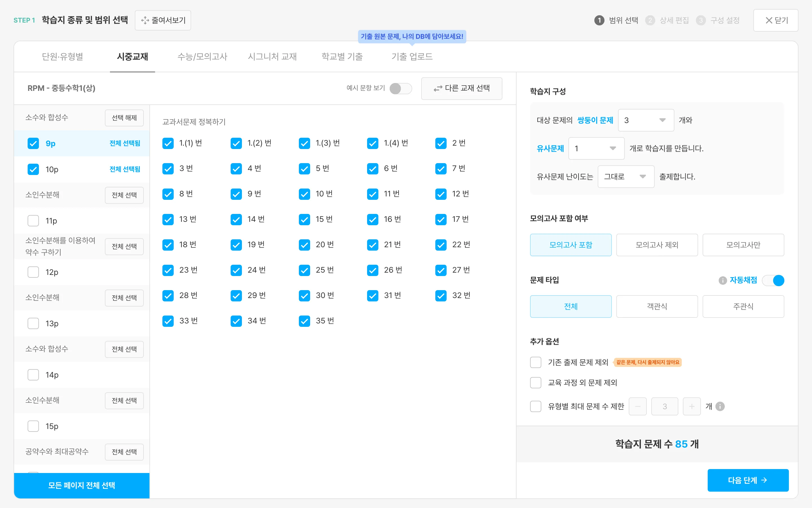Open the 유사문제 count dropdown
The width and height of the screenshot is (812, 508).
click(596, 148)
